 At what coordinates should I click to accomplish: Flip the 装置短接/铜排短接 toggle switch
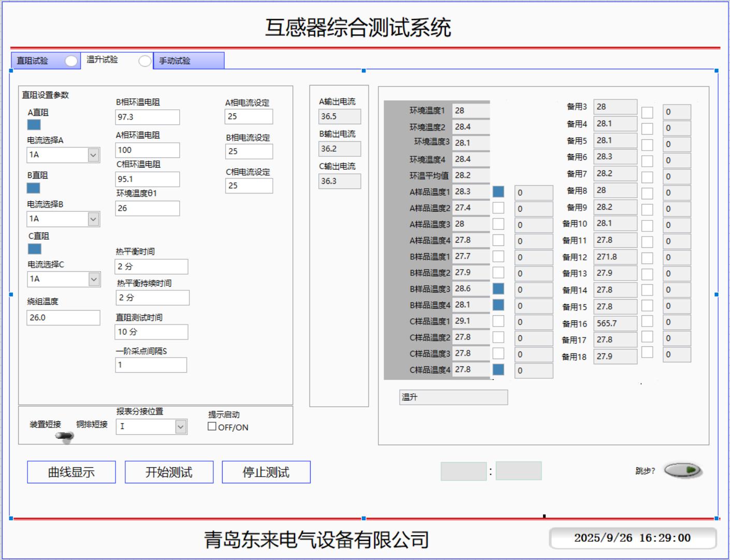pos(65,436)
